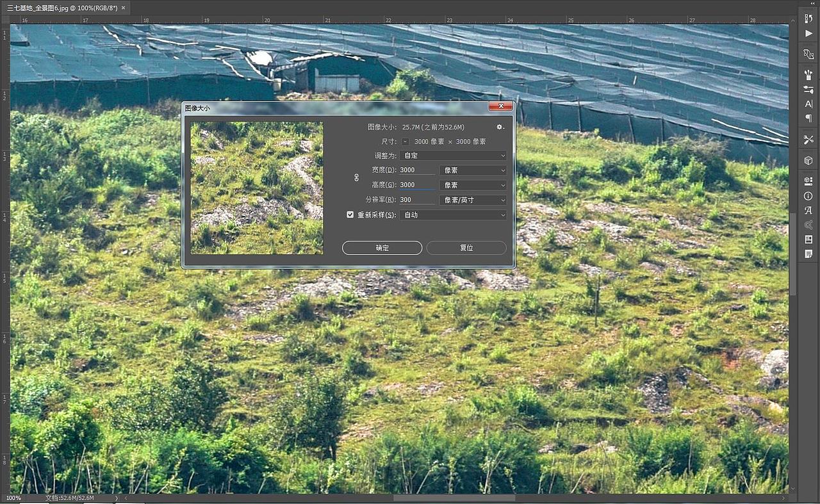Open the Actions panel play icon
Image resolution: width=820 pixels, height=504 pixels.
808,33
